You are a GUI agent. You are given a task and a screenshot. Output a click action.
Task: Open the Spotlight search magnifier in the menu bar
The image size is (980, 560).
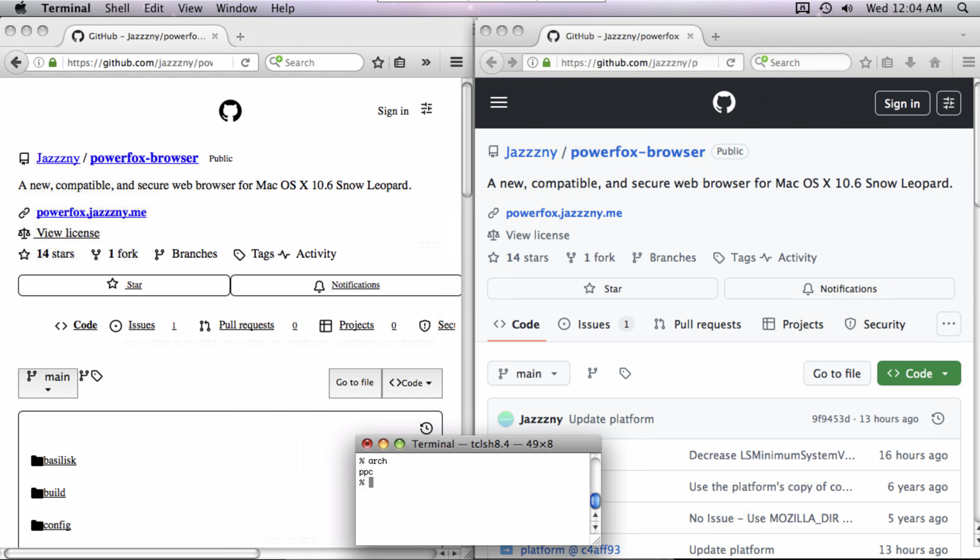click(x=962, y=8)
